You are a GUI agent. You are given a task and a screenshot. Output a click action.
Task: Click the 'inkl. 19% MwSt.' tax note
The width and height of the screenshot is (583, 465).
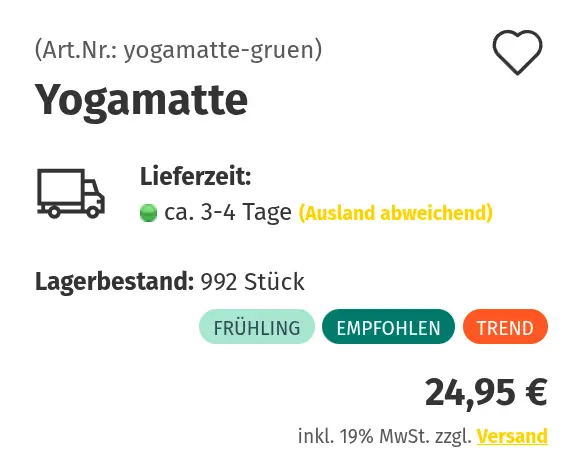point(363,436)
